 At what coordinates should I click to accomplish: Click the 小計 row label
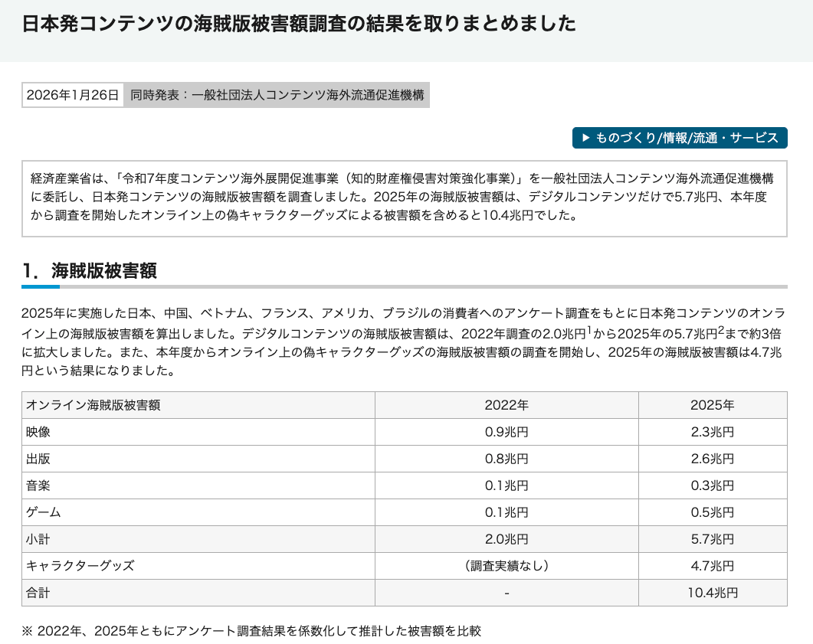pos(38,539)
